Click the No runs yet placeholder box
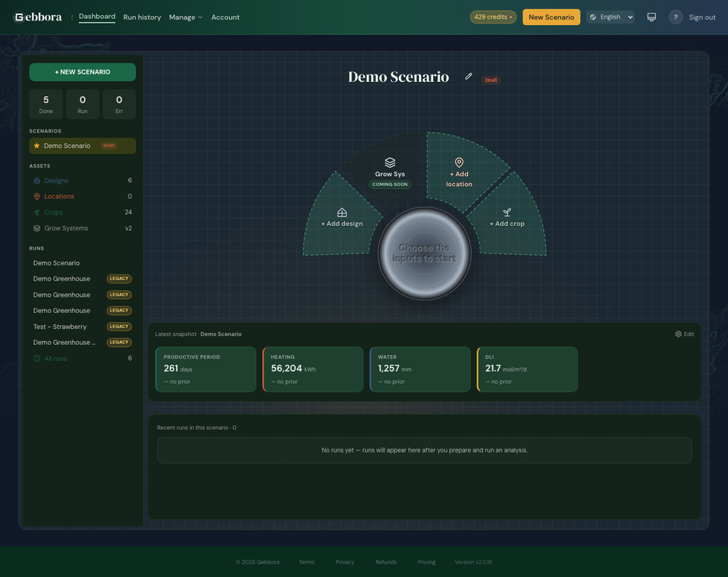 click(425, 450)
